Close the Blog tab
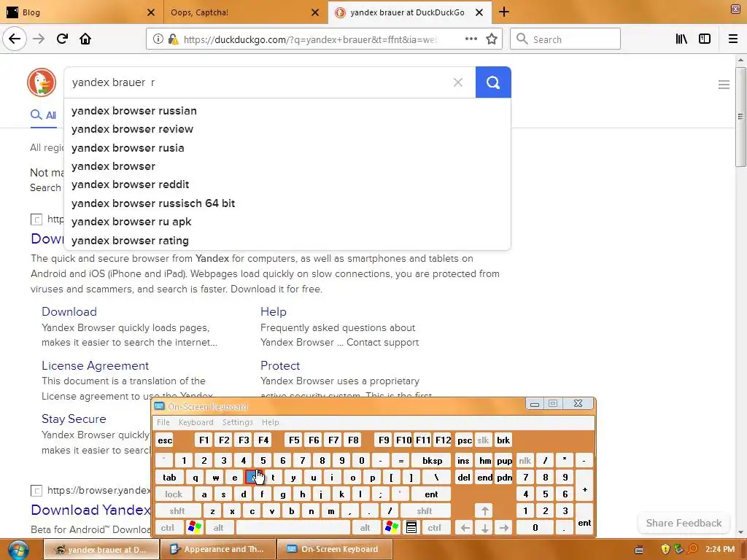Viewport: 747px width, 560px height. click(150, 12)
